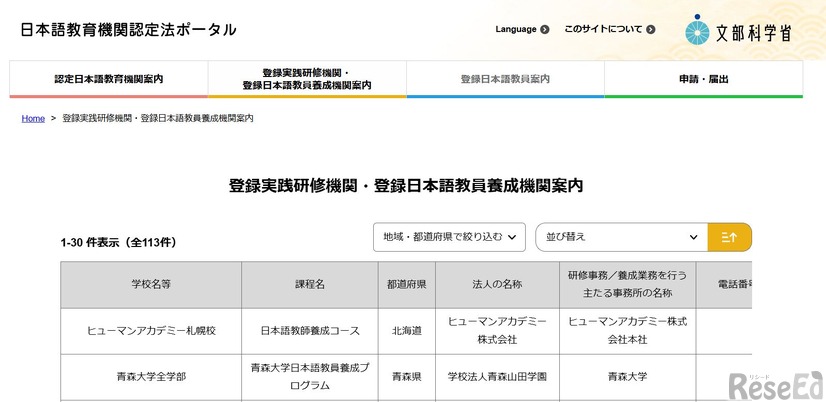Viewport: 826px width, 402px height.
Task: Click the 法人の名称 column header
Action: (x=497, y=285)
